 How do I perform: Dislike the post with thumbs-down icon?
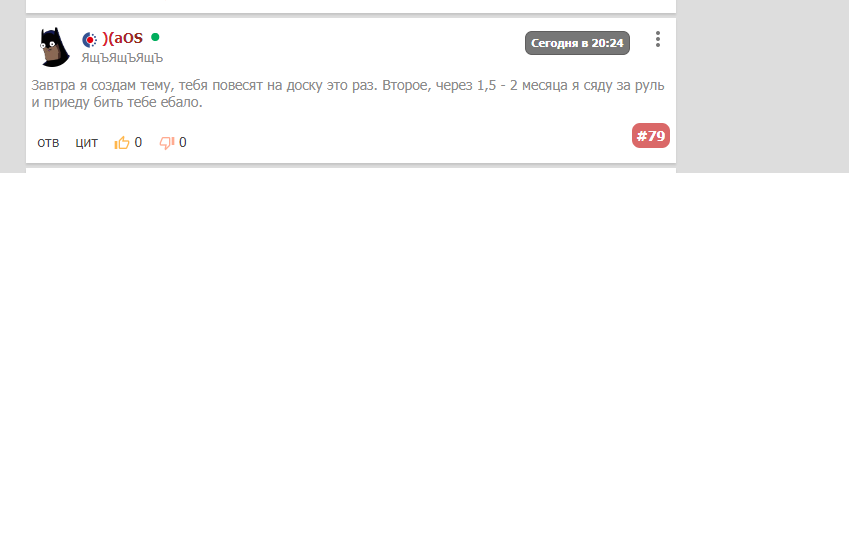[x=166, y=142]
